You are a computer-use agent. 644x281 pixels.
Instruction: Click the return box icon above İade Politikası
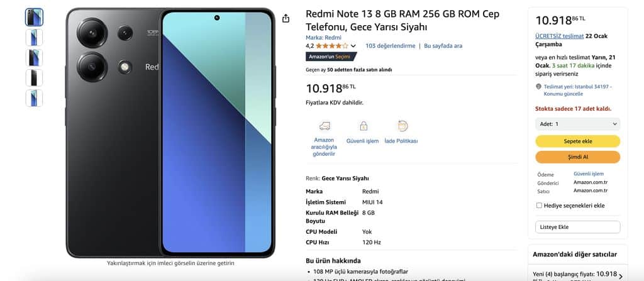(402, 126)
